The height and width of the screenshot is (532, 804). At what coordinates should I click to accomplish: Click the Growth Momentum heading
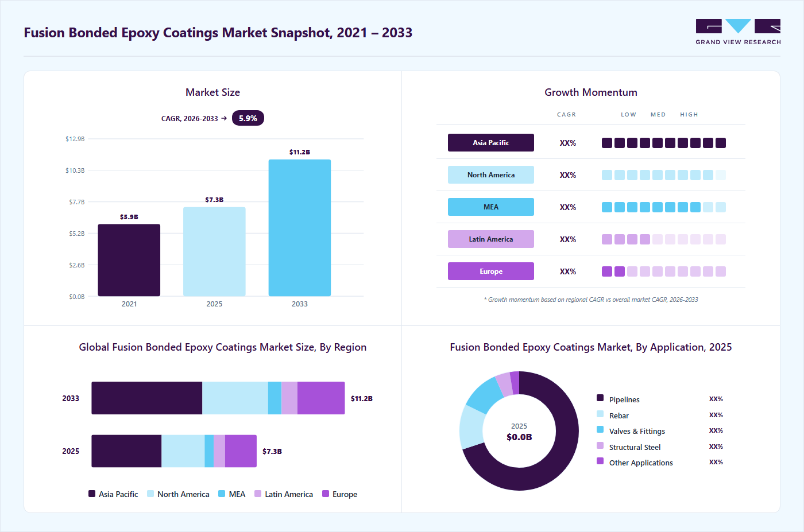591,92
